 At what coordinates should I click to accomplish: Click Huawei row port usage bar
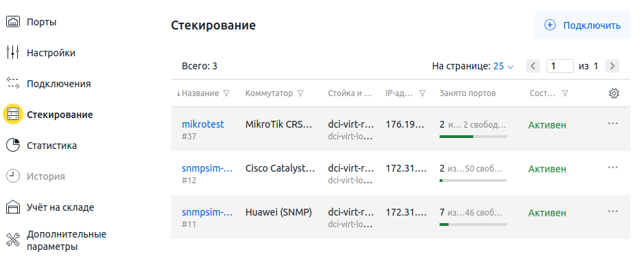(473, 224)
